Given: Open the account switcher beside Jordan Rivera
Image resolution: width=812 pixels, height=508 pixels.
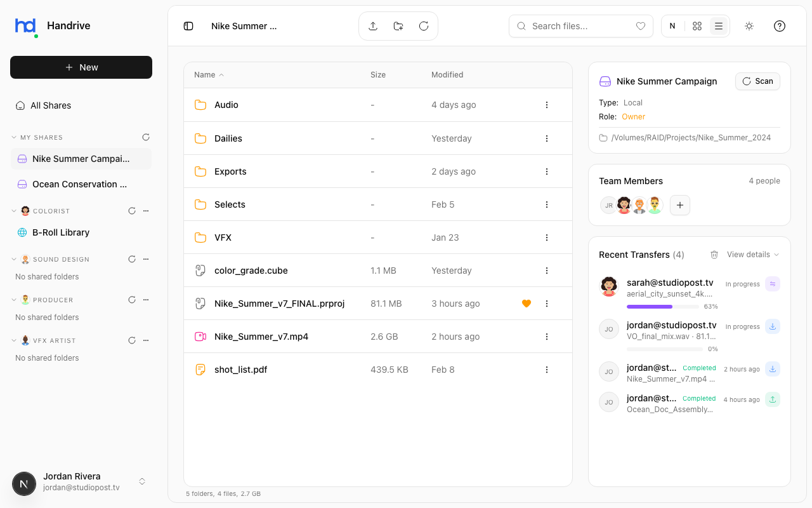Looking at the screenshot, I should (x=142, y=481).
